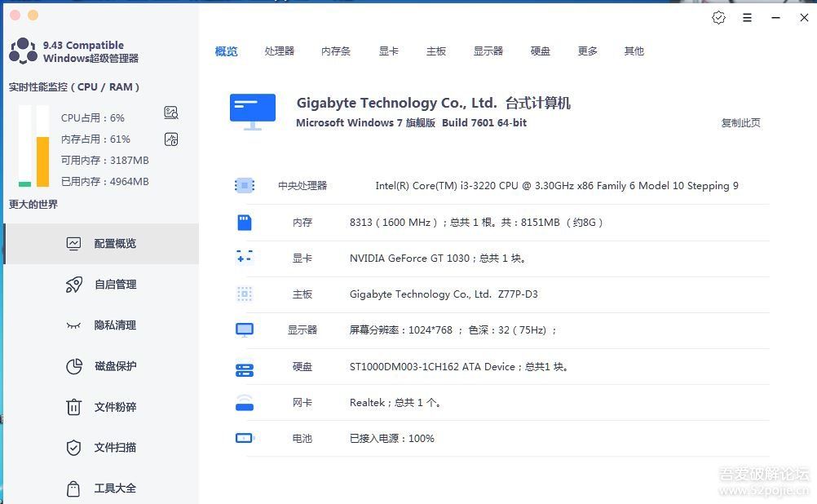Open 磁盘保护 in the sidebar
The image size is (817, 504).
click(x=101, y=366)
